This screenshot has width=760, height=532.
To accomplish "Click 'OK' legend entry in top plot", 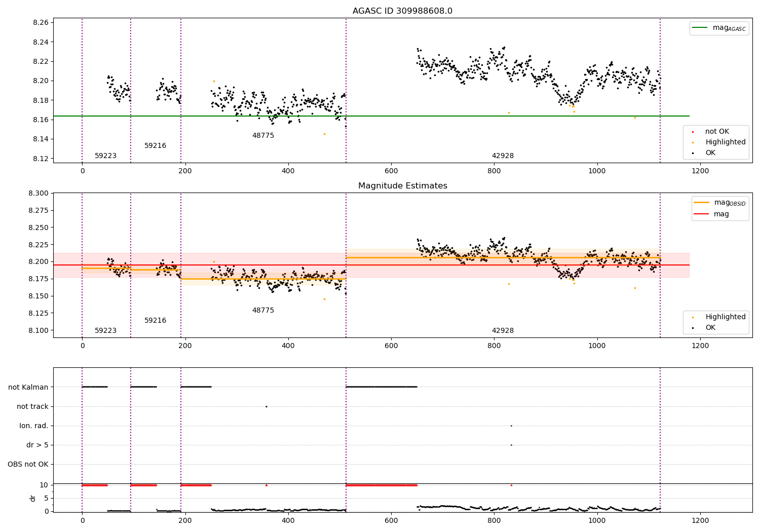I will pyautogui.click(x=704, y=153).
